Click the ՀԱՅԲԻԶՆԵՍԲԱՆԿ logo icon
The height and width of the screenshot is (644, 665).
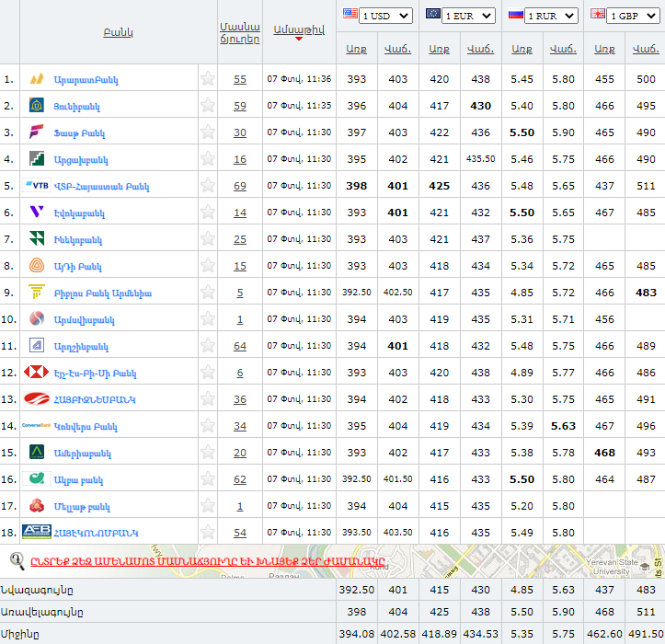(37, 398)
